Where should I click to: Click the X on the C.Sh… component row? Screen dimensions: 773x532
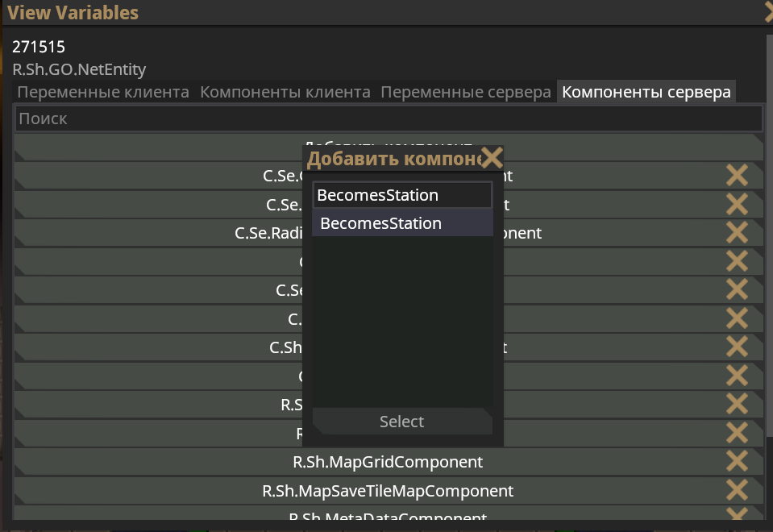(x=737, y=347)
